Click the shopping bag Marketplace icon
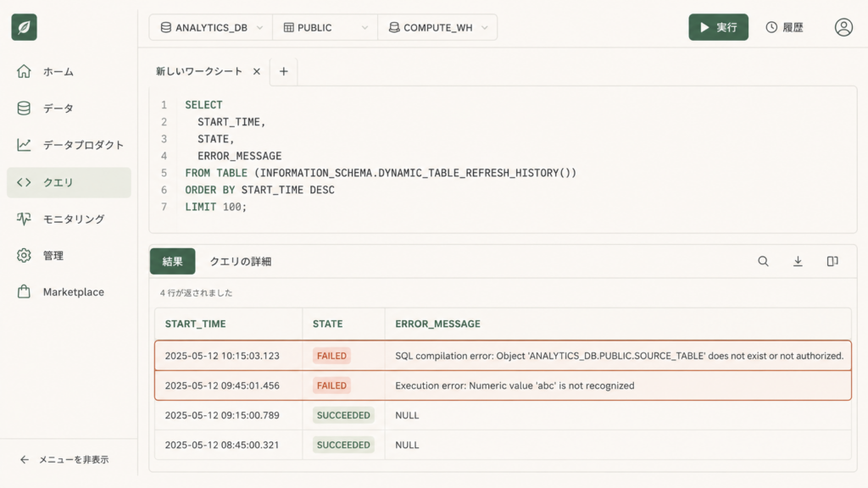 tap(24, 291)
